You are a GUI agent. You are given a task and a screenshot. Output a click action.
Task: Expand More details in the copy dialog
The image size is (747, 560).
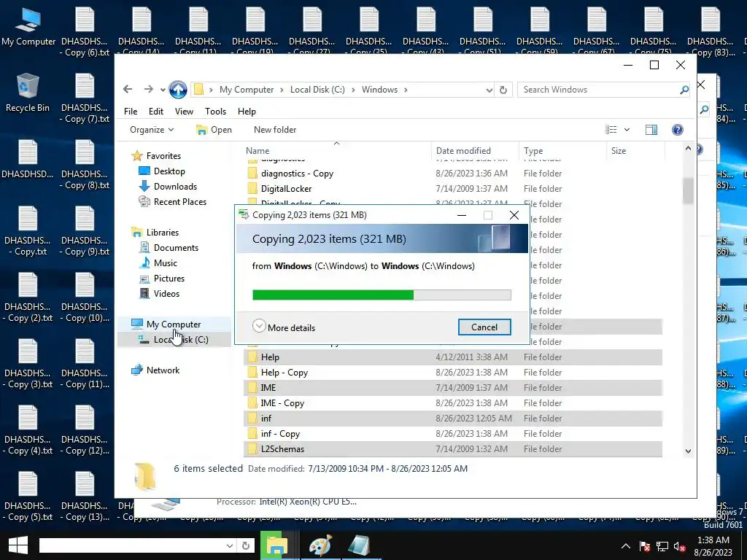pyautogui.click(x=284, y=327)
